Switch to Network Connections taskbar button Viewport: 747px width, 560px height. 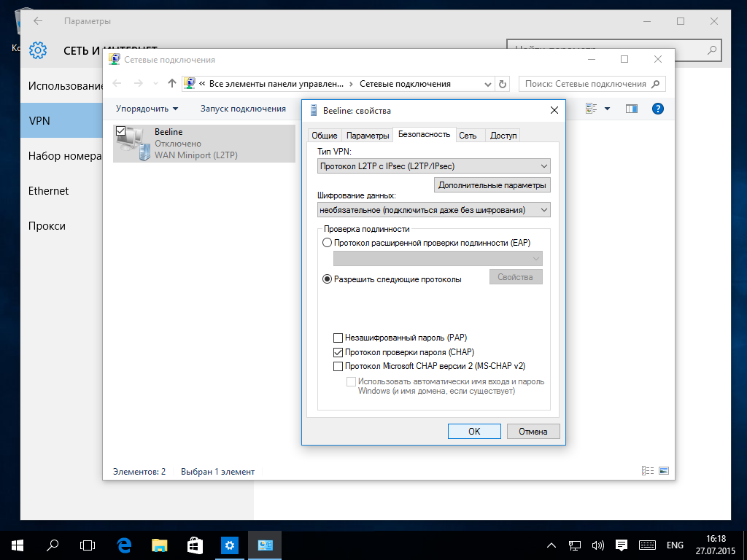(x=265, y=545)
